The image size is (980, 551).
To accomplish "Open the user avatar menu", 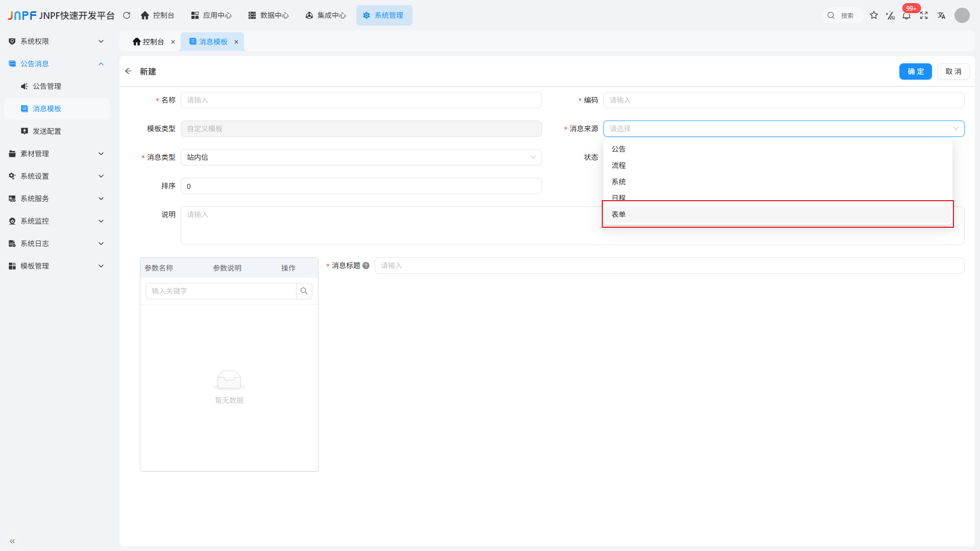I will click(x=962, y=15).
